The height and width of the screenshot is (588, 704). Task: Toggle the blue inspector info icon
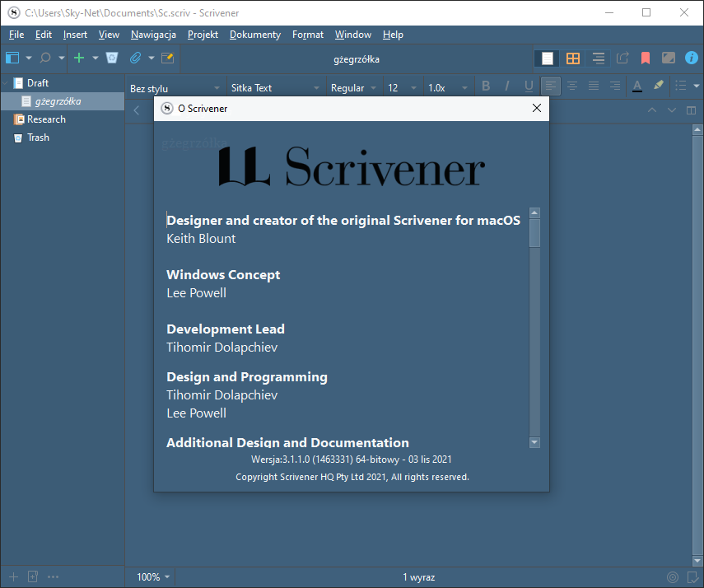coord(692,58)
